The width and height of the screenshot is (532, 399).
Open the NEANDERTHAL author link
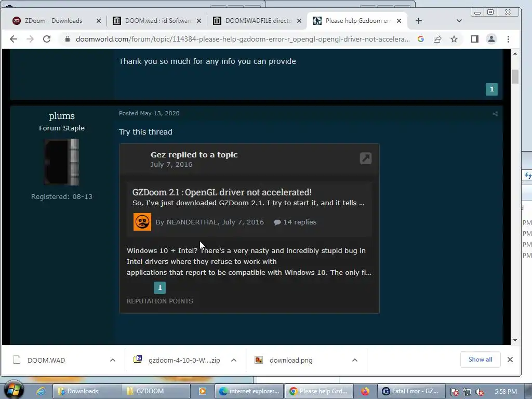192,222
